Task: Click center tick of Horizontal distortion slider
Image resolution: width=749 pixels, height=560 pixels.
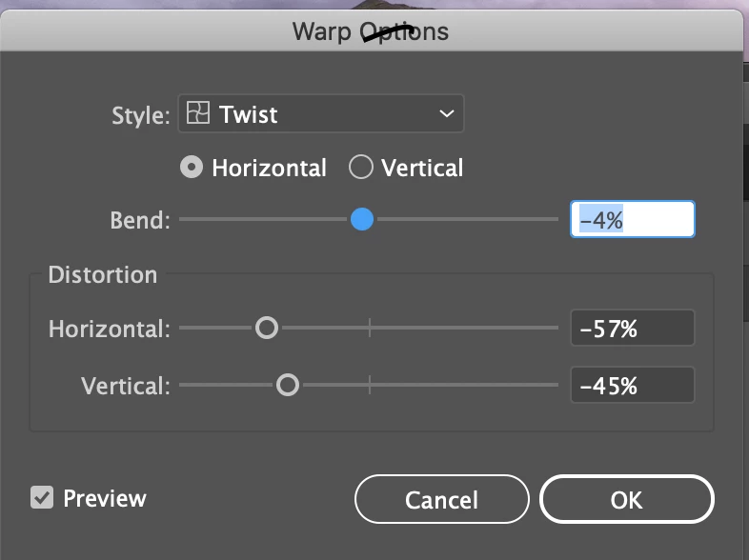Action: 370,329
